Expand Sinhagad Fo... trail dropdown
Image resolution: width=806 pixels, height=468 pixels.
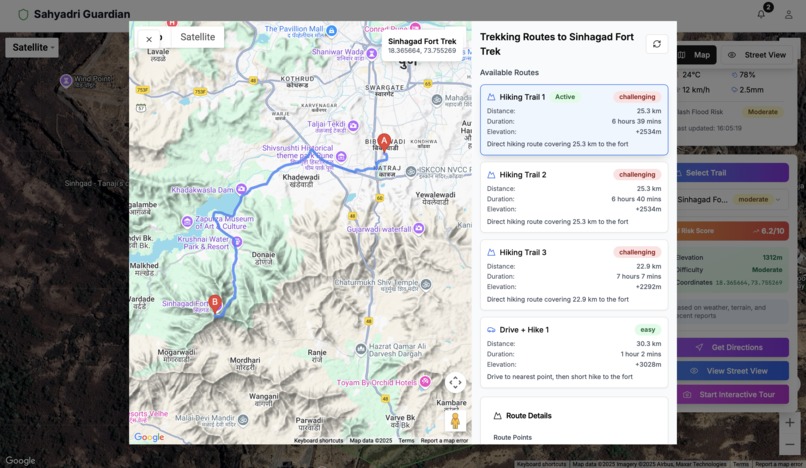[x=732, y=200]
